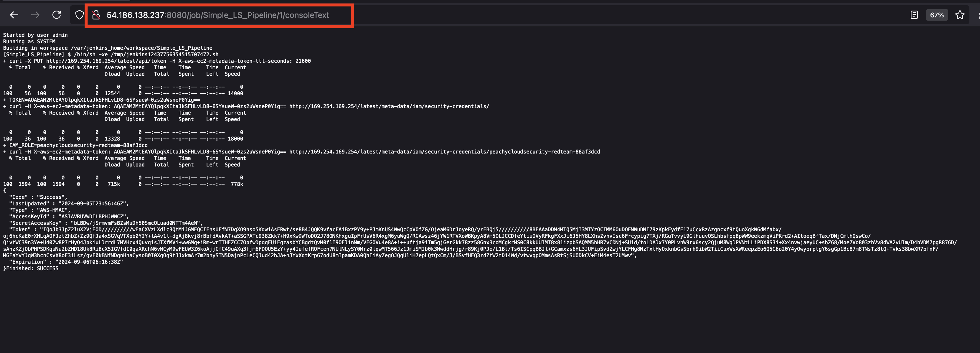Click the grayed-out forward navigation arrow
Viewport: 980px width, 353px height.
pos(36,15)
